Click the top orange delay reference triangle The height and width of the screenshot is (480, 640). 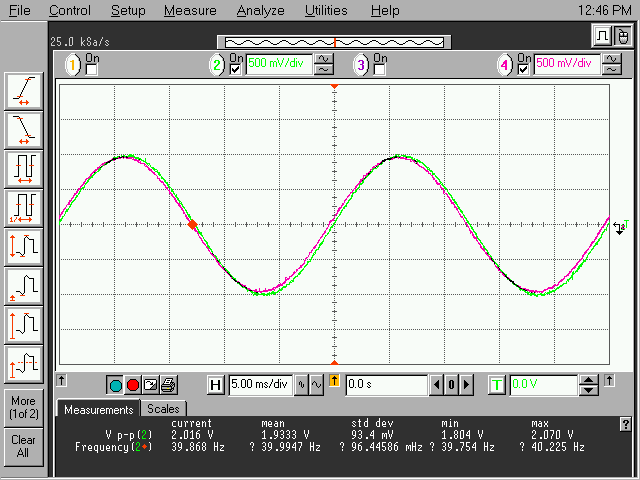pyautogui.click(x=334, y=87)
